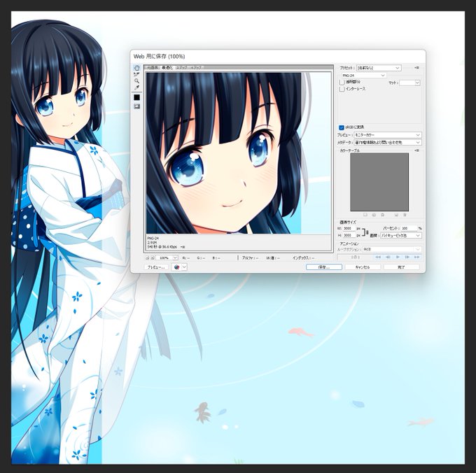Click the 完了 done button
The width and height of the screenshot is (476, 473).
pyautogui.click(x=401, y=267)
